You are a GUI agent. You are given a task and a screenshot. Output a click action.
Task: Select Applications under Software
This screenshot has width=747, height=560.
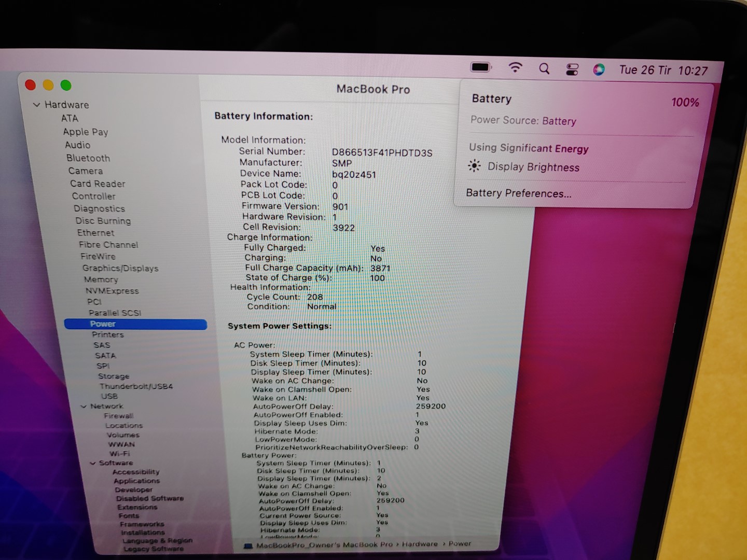137,481
